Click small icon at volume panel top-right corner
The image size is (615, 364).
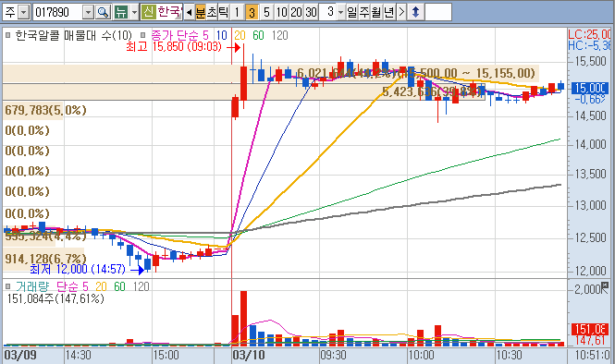coord(605,285)
